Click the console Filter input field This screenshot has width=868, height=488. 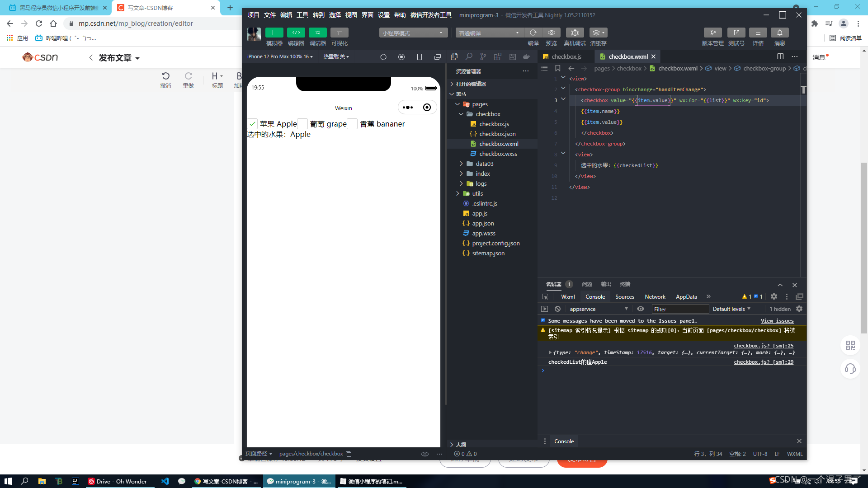coord(679,309)
